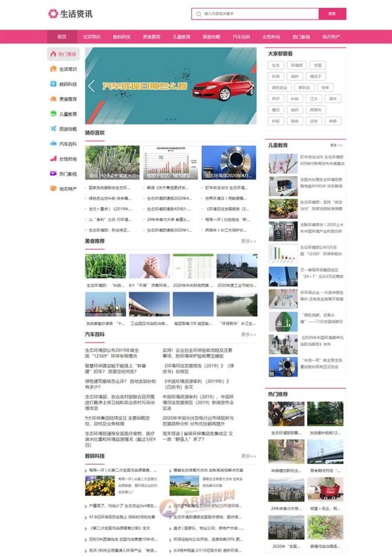The image size is (392, 556).
Task: Open 热门影视 in the top navigation bar
Action: tap(301, 36)
